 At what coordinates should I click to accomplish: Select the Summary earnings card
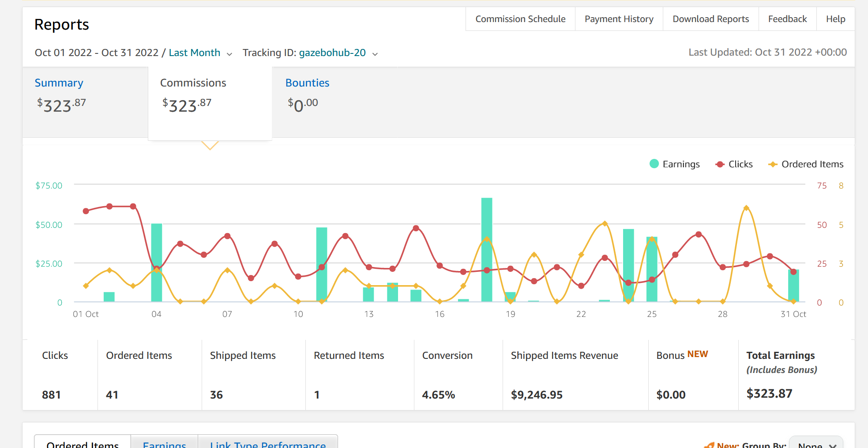point(85,102)
